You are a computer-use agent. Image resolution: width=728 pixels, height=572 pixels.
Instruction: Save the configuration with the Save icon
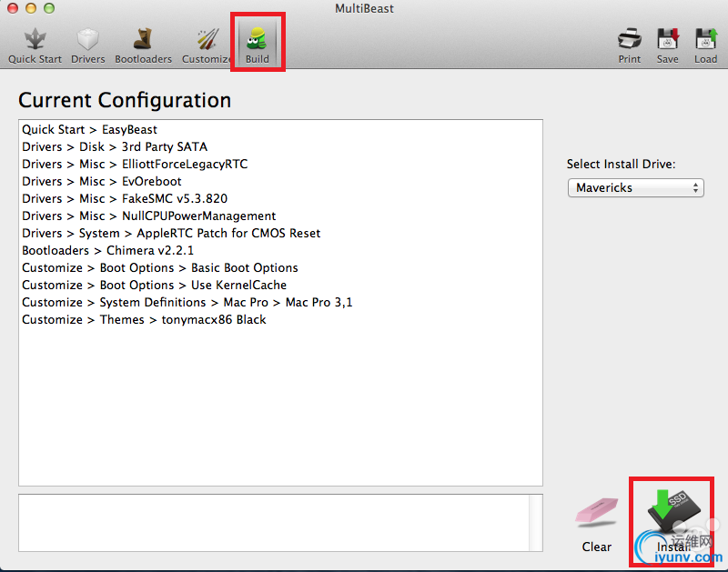coord(668,46)
